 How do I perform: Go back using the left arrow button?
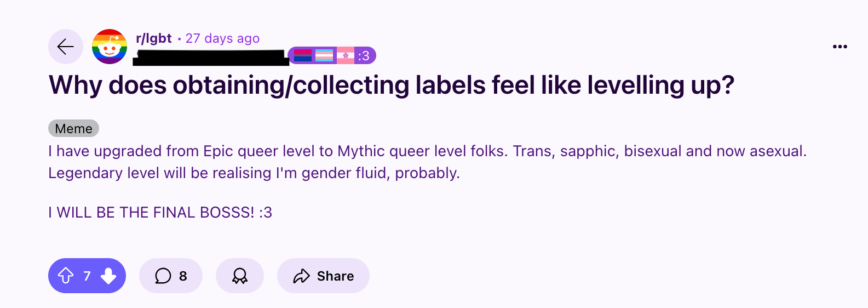[66, 47]
